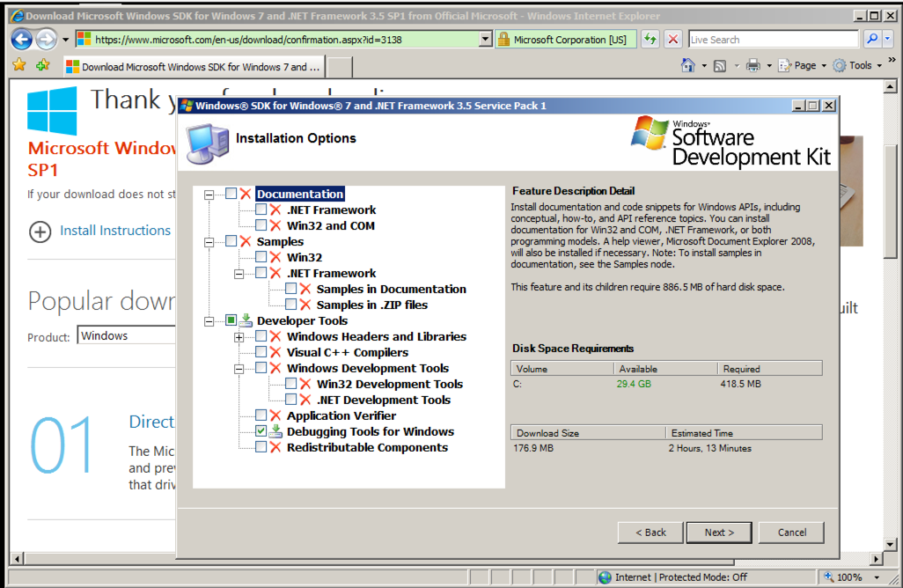The width and height of the screenshot is (903, 588).
Task: Check the Windows Headers and Libraries checkbox
Action: point(261,336)
